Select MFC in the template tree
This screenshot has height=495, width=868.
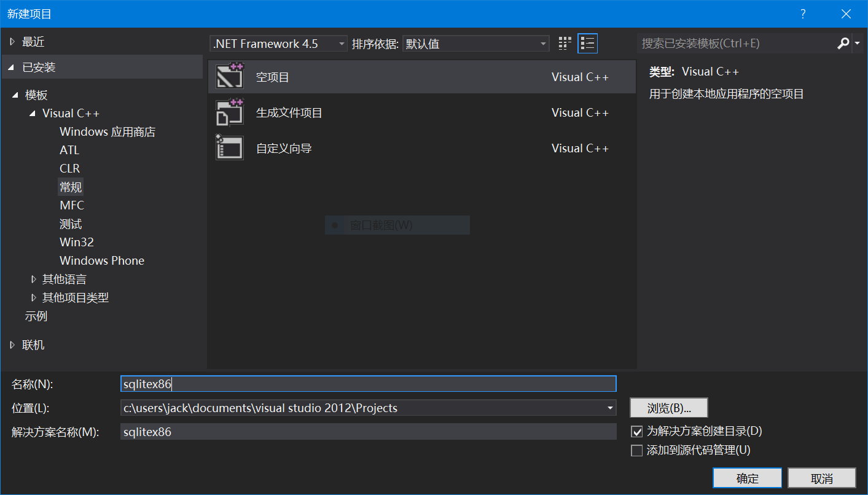[x=72, y=205]
